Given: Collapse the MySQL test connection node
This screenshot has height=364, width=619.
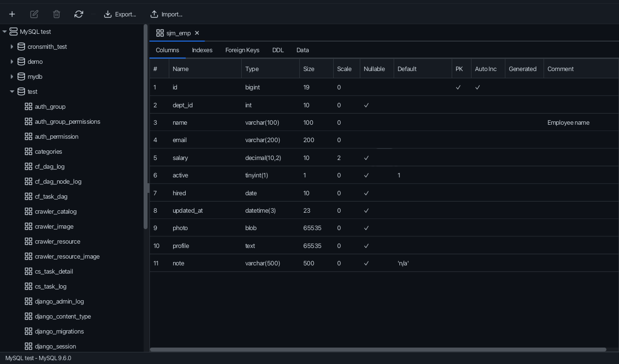Looking at the screenshot, I should (x=4, y=32).
